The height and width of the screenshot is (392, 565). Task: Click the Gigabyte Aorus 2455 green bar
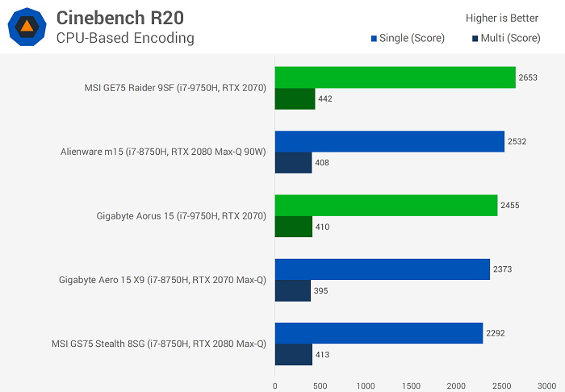point(386,206)
